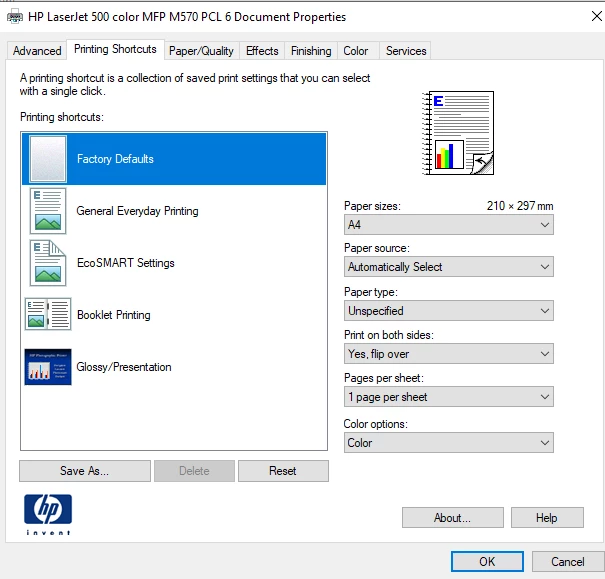The width and height of the screenshot is (605, 579).
Task: Select the Booklet Printing two-page icon
Action: [x=48, y=314]
